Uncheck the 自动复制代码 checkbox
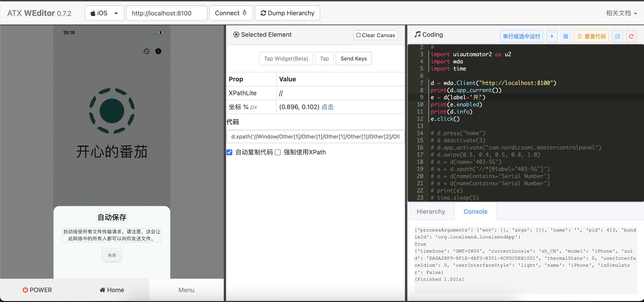Viewport: 644px width, 302px height. tap(229, 152)
